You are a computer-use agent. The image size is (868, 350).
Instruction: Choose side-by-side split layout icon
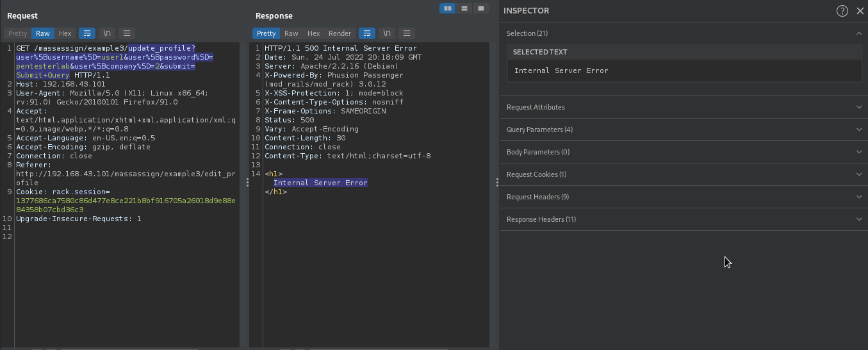(x=447, y=8)
